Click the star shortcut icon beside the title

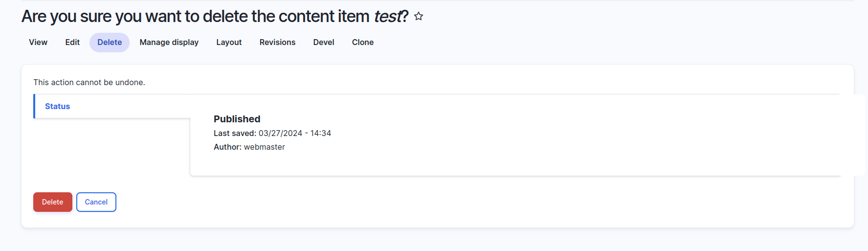tap(419, 16)
